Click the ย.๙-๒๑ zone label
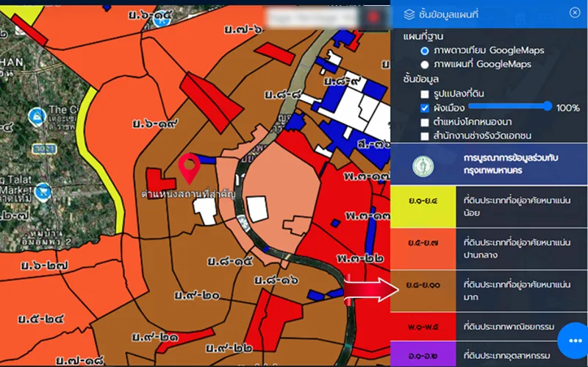Image resolution: width=588 pixels, height=367 pixels. pyautogui.click(x=155, y=337)
